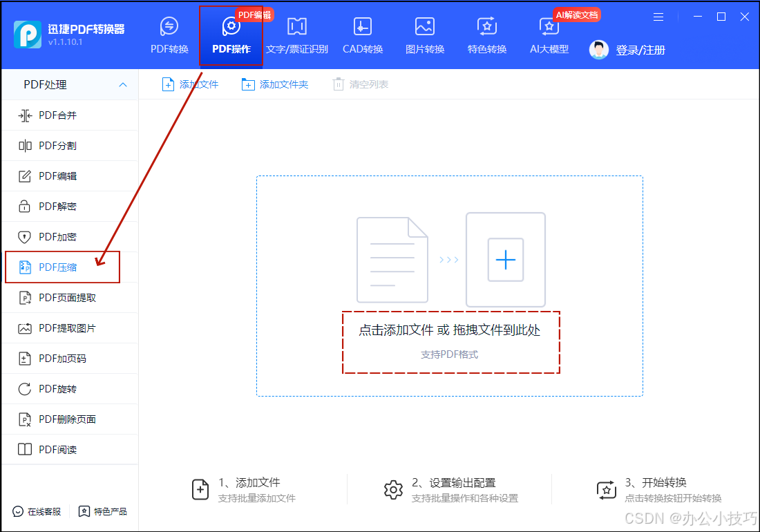Image resolution: width=760 pixels, height=532 pixels.
Task: Click the document page illustration
Action: tap(392, 260)
